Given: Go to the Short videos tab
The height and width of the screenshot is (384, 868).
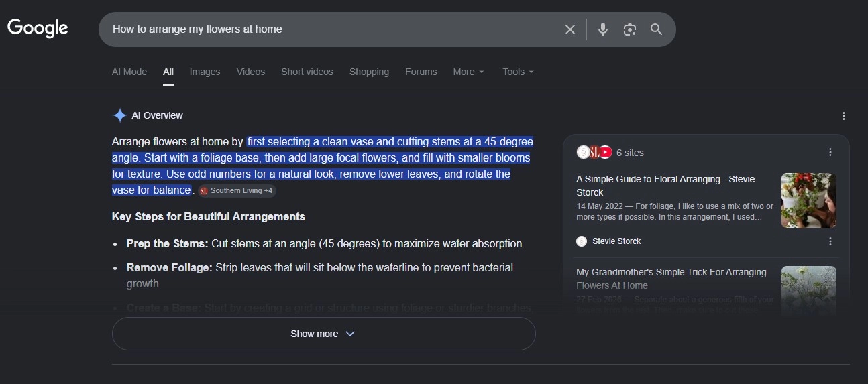Looking at the screenshot, I should coord(307,72).
